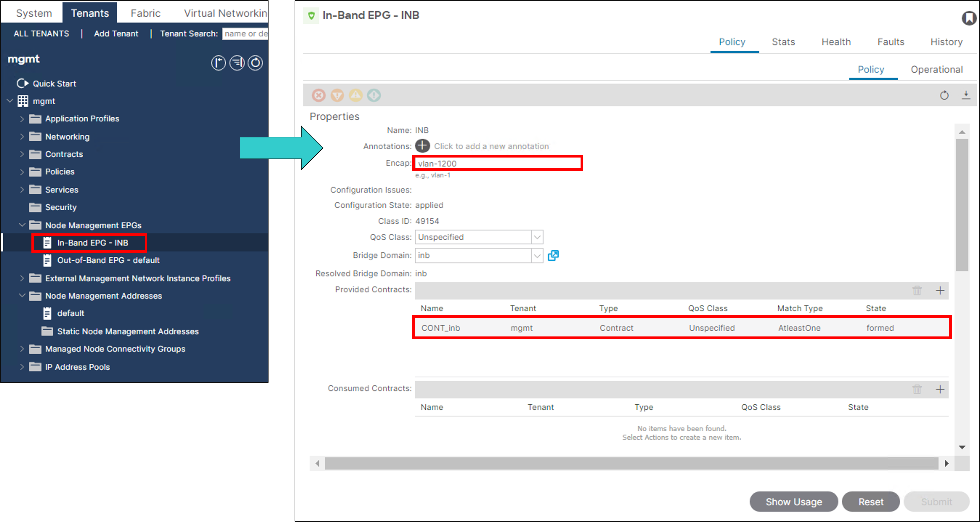Collapse the Node Management EPGs tree
980x522 pixels.
(22, 225)
